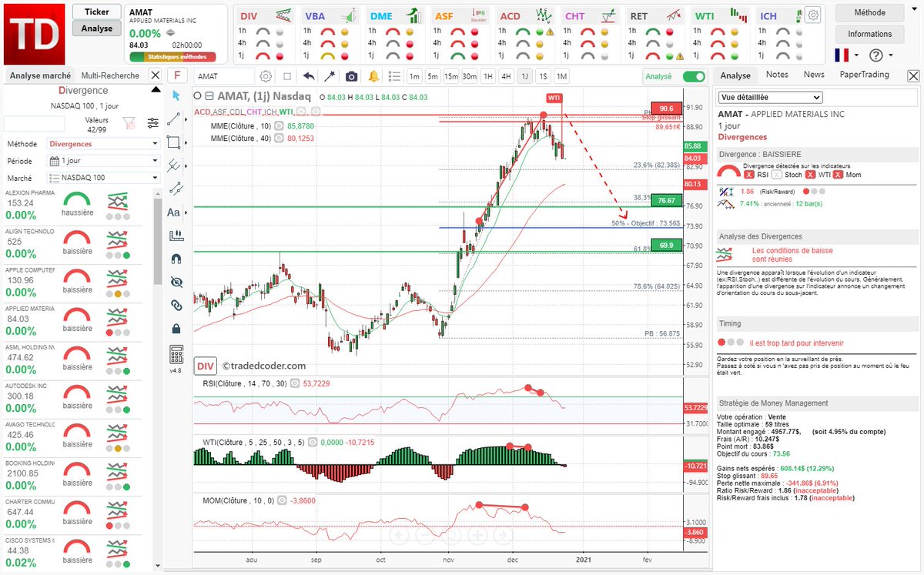
Task: Select the Fibonacci retracement tool
Action: tap(175, 188)
